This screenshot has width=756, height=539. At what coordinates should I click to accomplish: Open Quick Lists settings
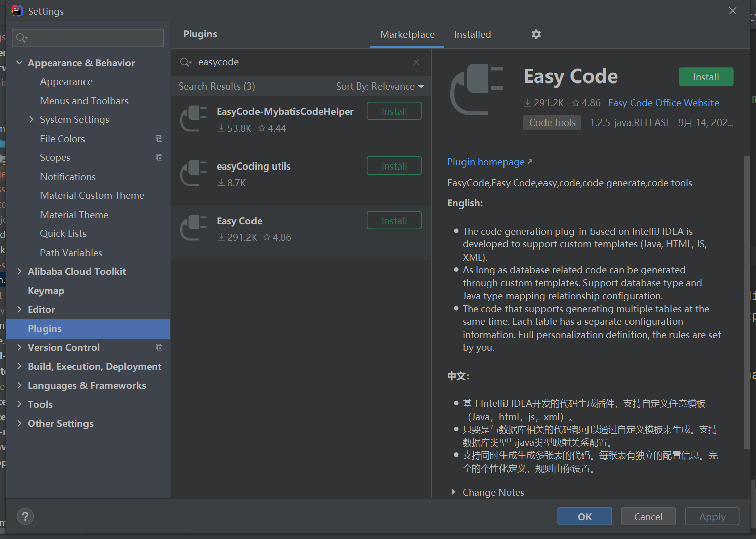[63, 233]
